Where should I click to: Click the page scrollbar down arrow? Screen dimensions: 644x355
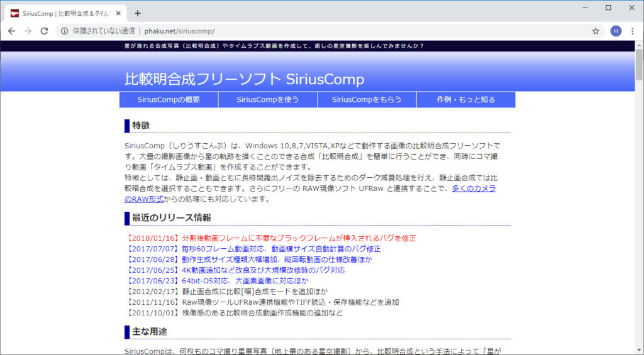coord(639,351)
